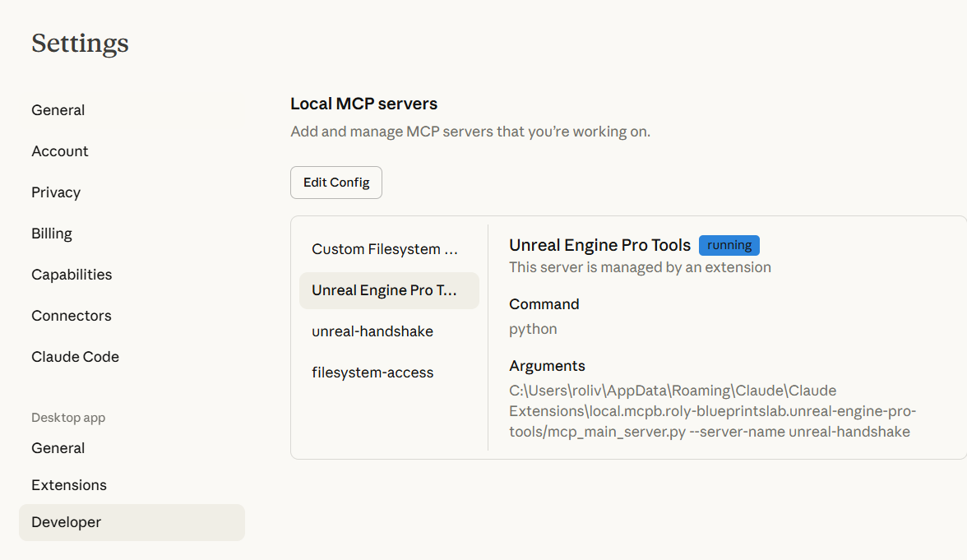
Task: Open the General settings under Settings heading
Action: coord(58,110)
